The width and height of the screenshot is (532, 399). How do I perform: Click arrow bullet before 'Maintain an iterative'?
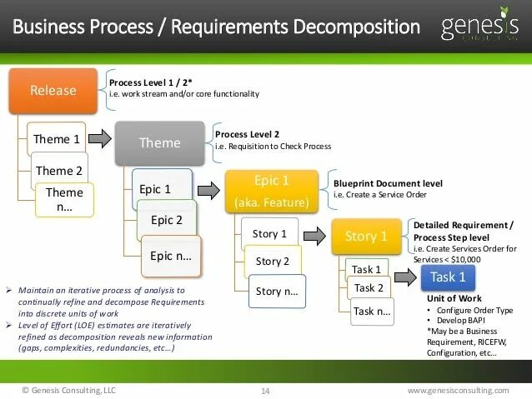[x=9, y=291]
